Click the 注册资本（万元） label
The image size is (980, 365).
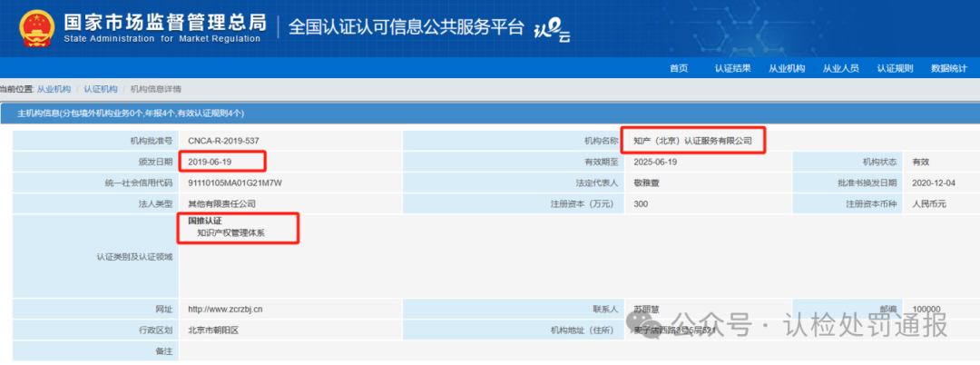(583, 203)
